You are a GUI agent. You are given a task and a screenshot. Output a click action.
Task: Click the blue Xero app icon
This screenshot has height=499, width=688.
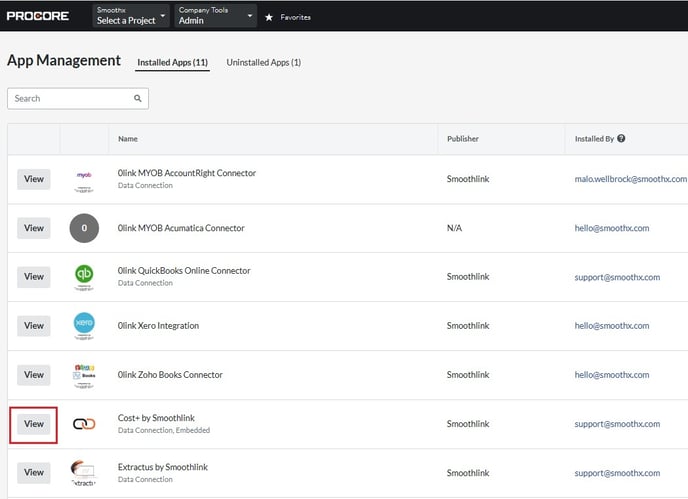[84, 326]
